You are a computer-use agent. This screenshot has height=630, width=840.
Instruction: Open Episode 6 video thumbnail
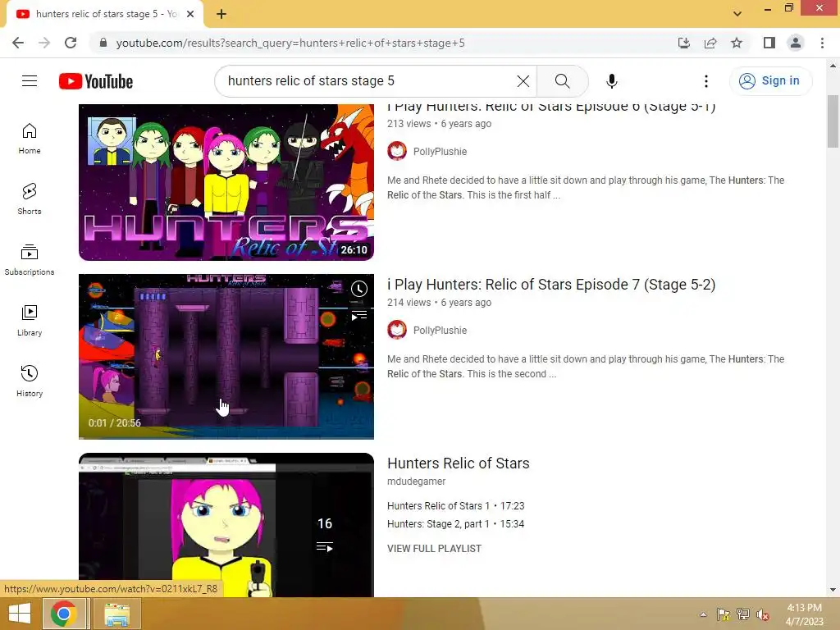(x=226, y=182)
